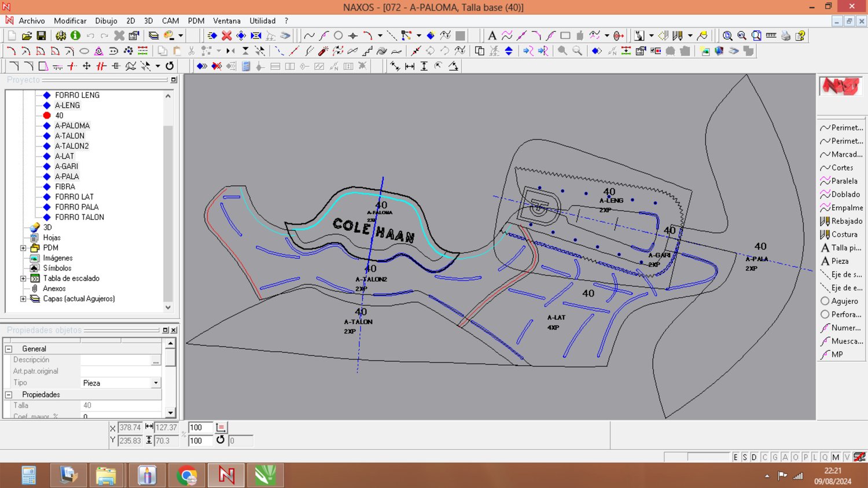Click the Save floppy disk icon

(x=41, y=36)
